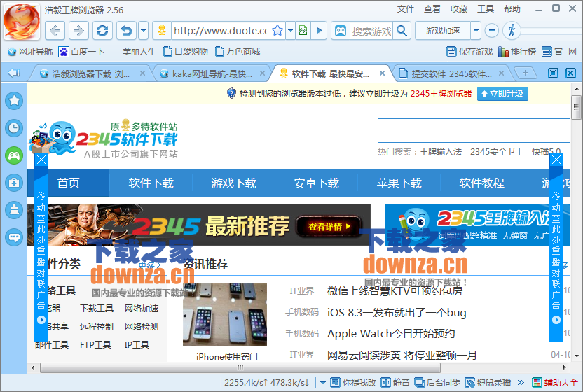Screen dimensions: 583x392
Task: Click the fullscreen icon on tab bar
Action: click(554, 73)
